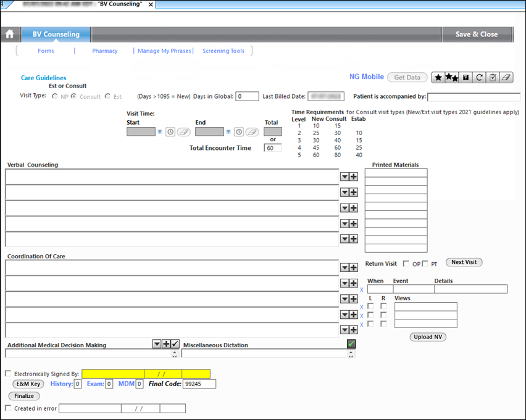Viewport: 526px width, 420px height.
Task: Check the L box in first Views row
Action: click(370, 306)
